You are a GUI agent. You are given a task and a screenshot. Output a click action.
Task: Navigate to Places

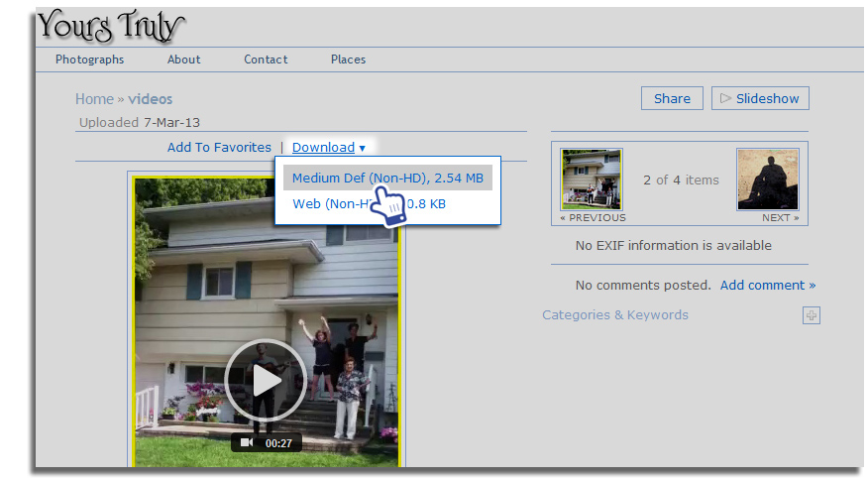click(x=348, y=60)
